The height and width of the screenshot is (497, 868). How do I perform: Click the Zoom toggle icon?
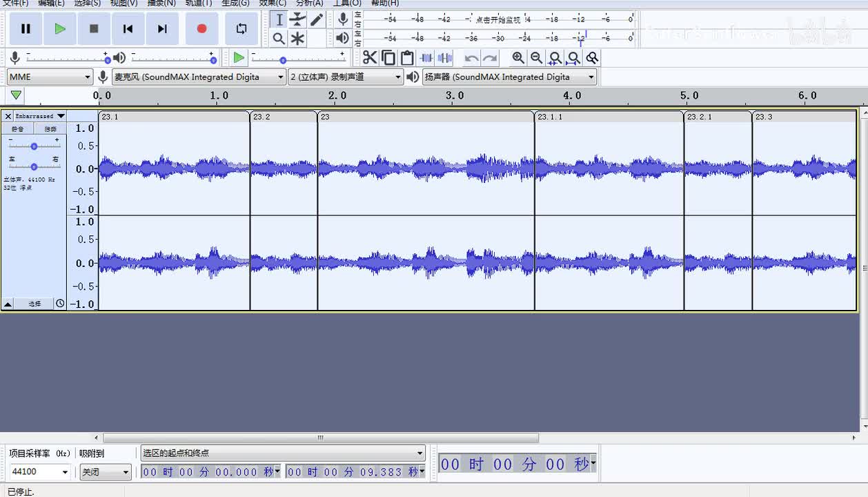pos(592,58)
